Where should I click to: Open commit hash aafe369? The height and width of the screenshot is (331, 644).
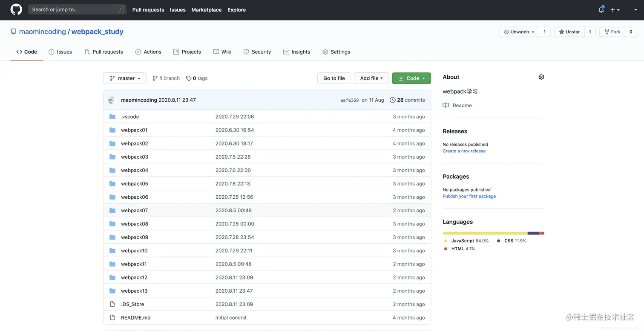point(349,100)
